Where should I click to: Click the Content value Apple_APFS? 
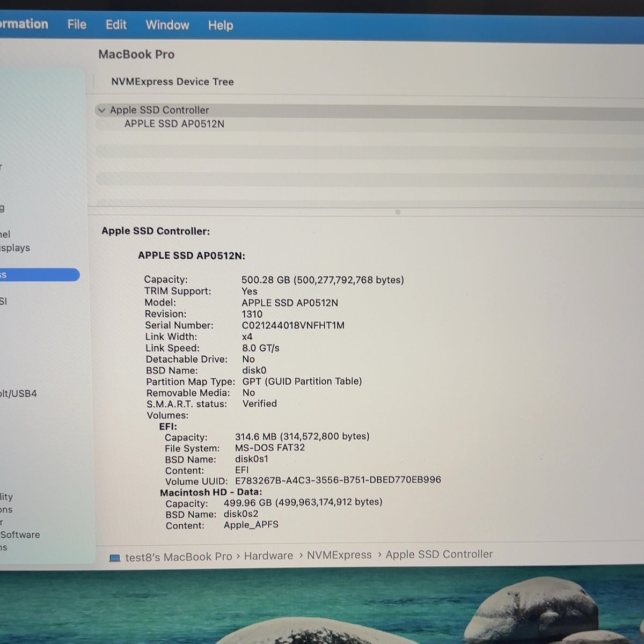[x=251, y=525]
